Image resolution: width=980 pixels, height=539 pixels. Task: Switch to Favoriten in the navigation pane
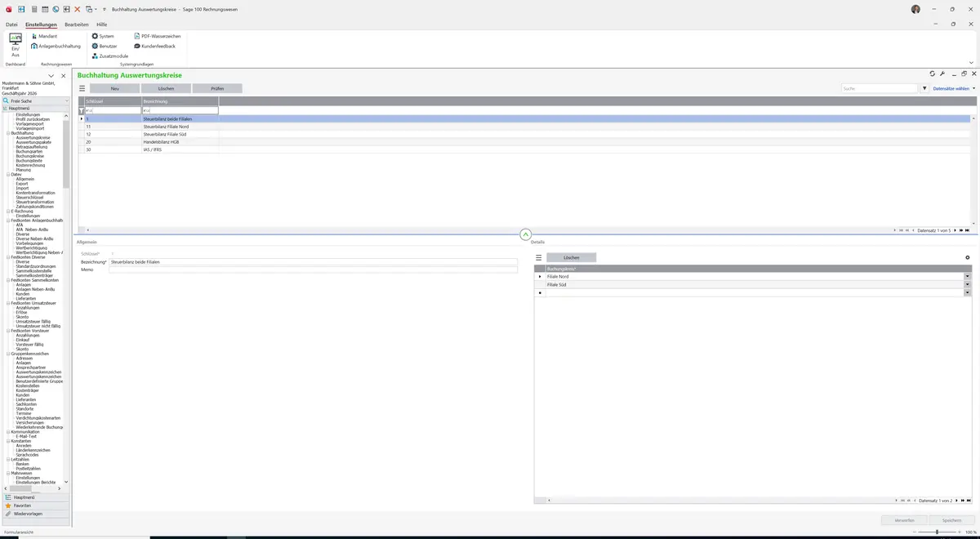35,506
